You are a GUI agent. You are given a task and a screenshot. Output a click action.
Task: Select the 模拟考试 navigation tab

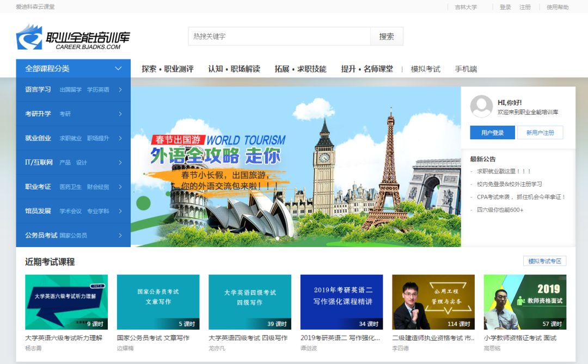425,69
